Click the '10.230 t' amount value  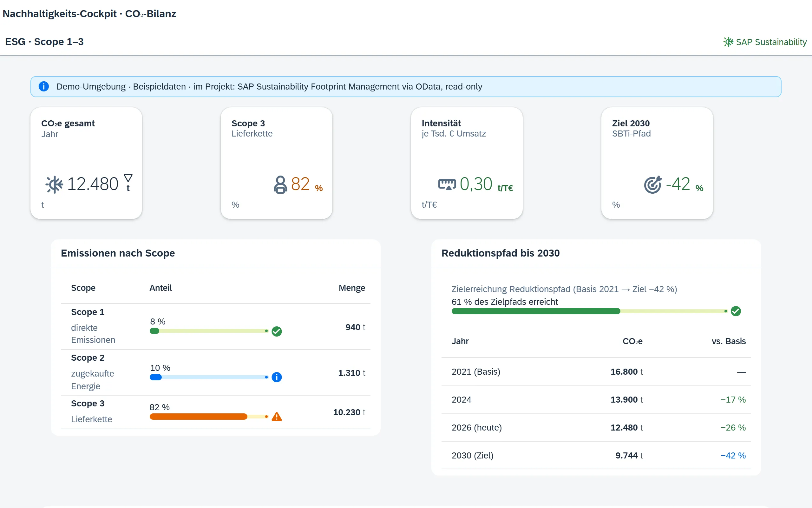[349, 412]
